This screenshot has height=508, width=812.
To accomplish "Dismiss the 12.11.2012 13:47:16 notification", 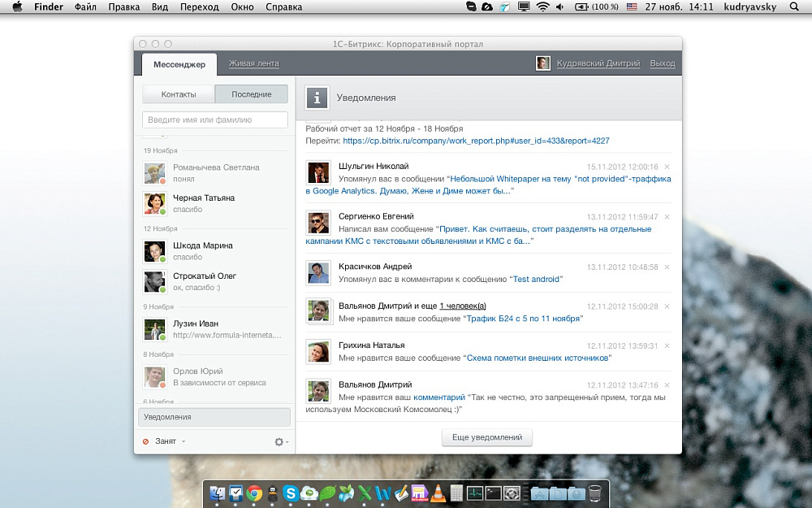I will pyautogui.click(x=667, y=385).
